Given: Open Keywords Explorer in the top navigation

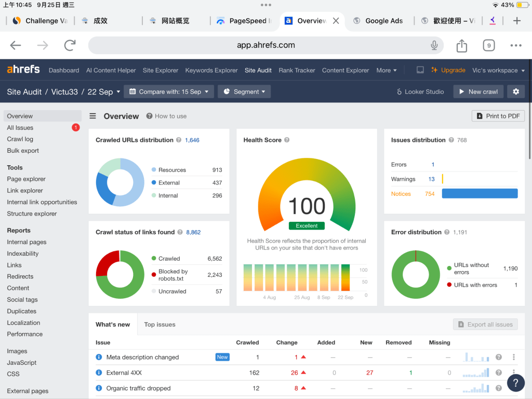Looking at the screenshot, I should pyautogui.click(x=211, y=70).
